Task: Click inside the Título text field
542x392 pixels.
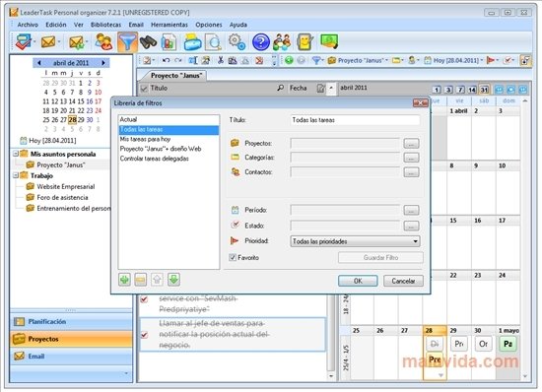Action: point(356,120)
